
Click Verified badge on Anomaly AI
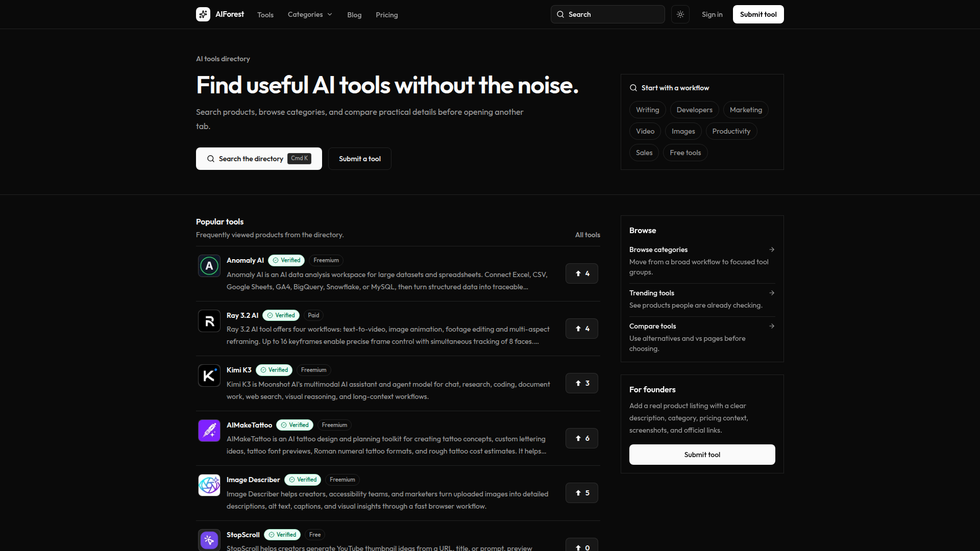286,260
